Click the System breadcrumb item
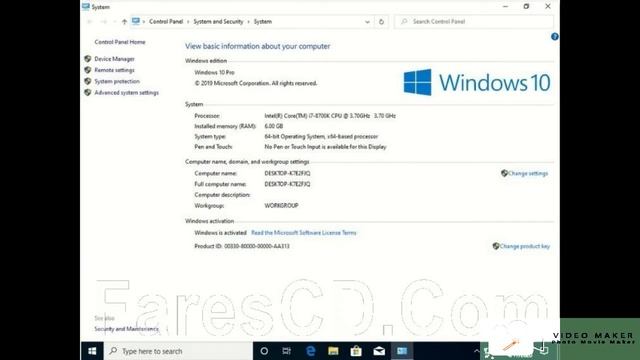Viewport: 640px width, 360px height. coord(262,22)
